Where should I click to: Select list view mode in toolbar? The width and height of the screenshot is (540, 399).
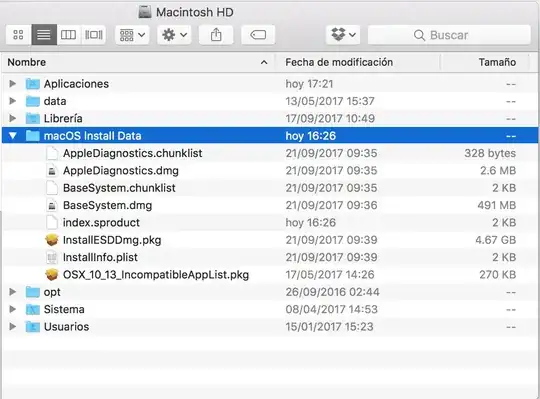[x=44, y=35]
